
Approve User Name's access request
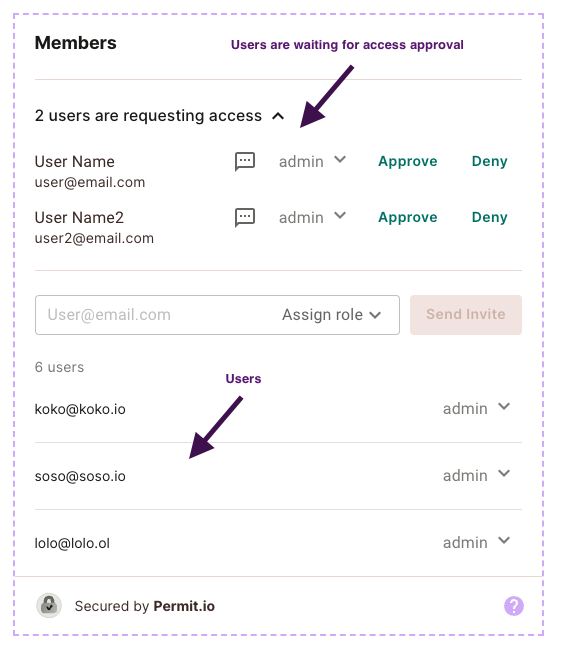pos(407,161)
